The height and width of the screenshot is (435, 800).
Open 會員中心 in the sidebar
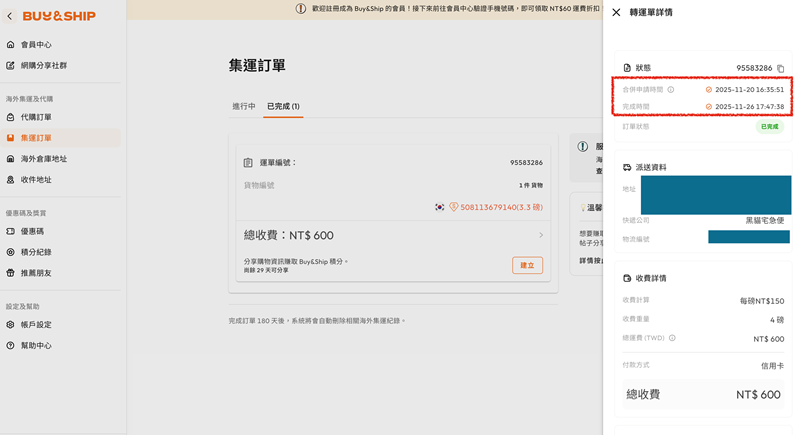click(36, 45)
